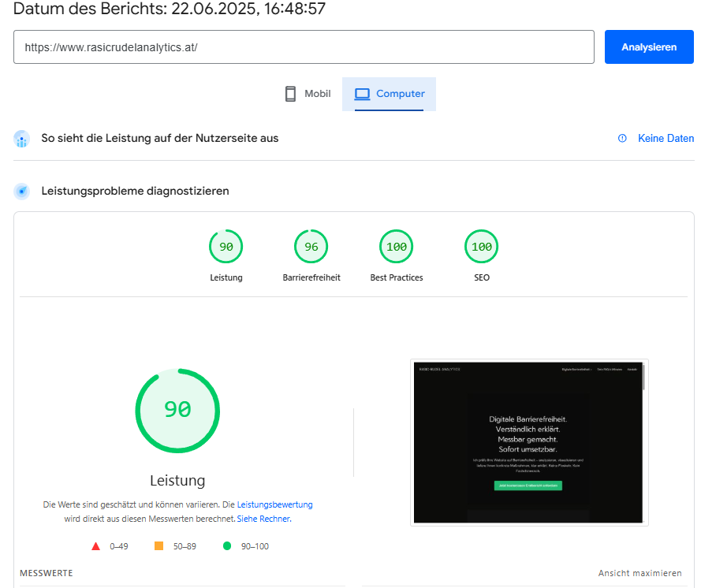Click 'So sieht die Leistung auf der Nutzerseite aus'
The image size is (701, 588).
coord(159,139)
